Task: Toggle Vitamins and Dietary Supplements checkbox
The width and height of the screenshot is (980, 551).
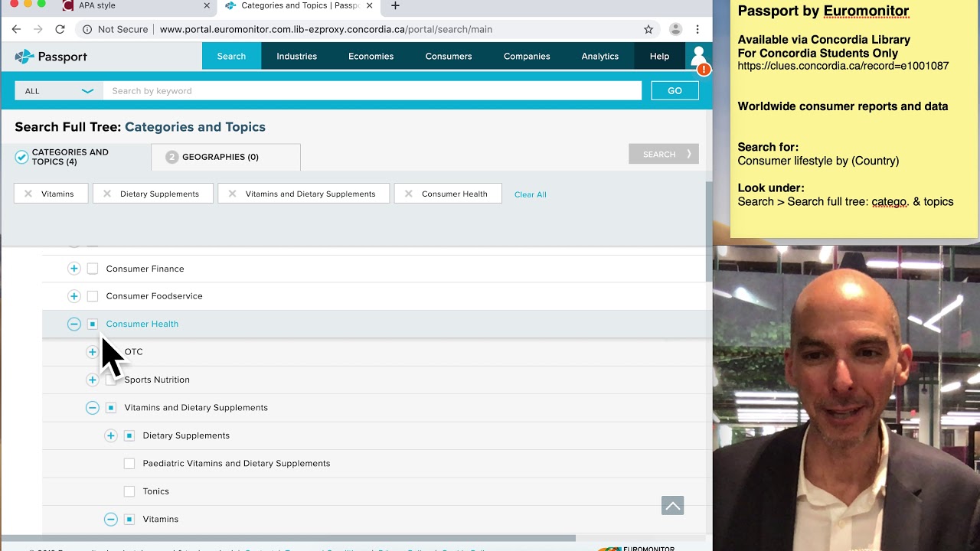Action: pos(111,408)
